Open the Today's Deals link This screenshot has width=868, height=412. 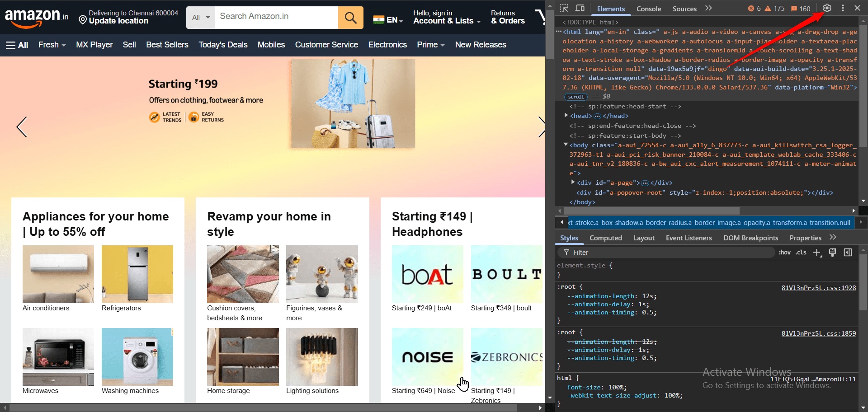[x=223, y=45]
